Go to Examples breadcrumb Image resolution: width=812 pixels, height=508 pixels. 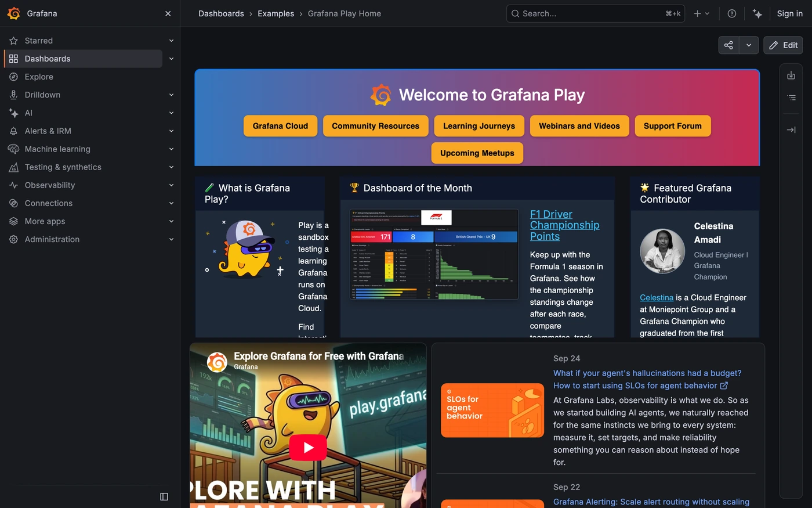(275, 13)
